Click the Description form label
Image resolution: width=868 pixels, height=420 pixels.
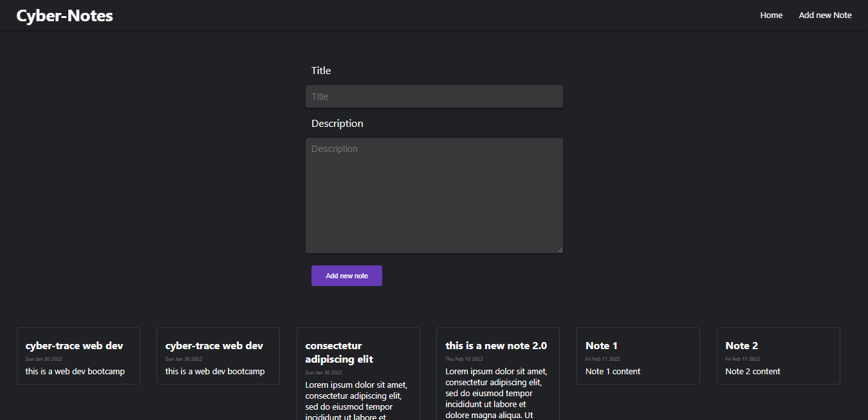point(337,123)
